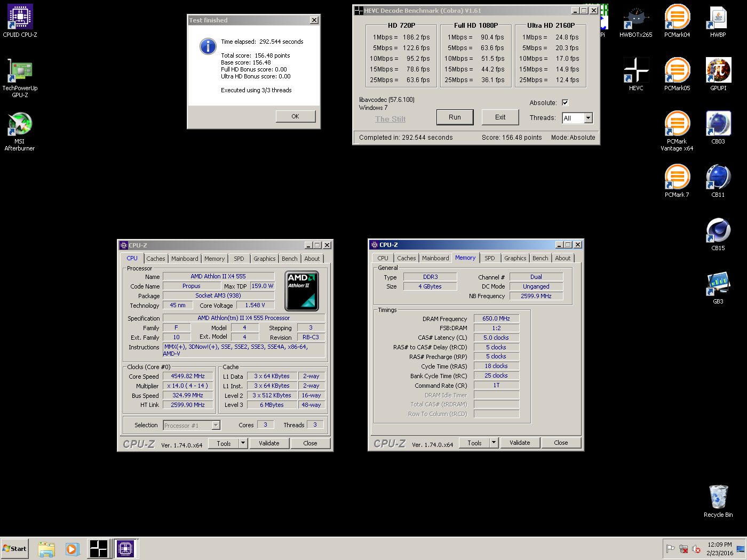The image size is (747, 560).
Task: Click the Multiplier value x 14.0
Action: click(188, 386)
